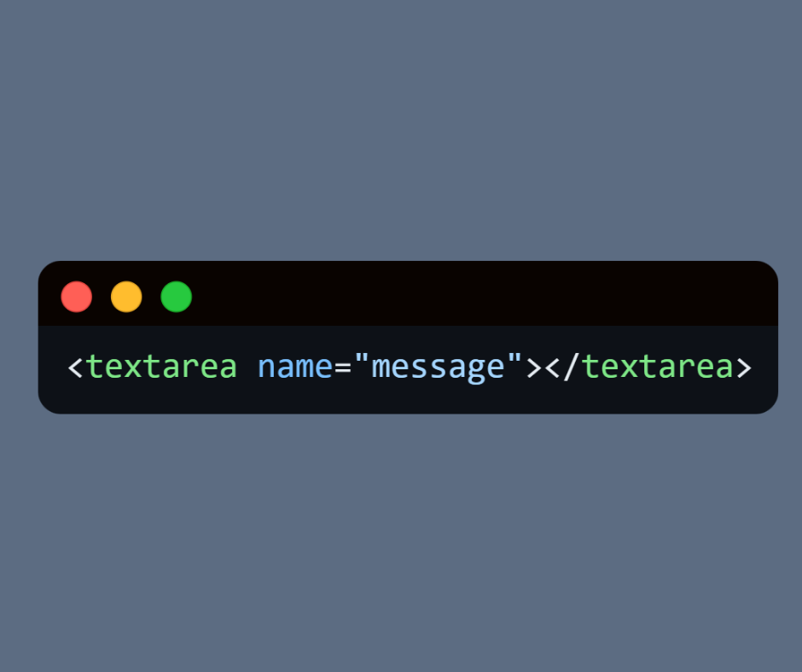Click the first opening angle bracket
Screen dimensions: 802x672
pos(75,368)
